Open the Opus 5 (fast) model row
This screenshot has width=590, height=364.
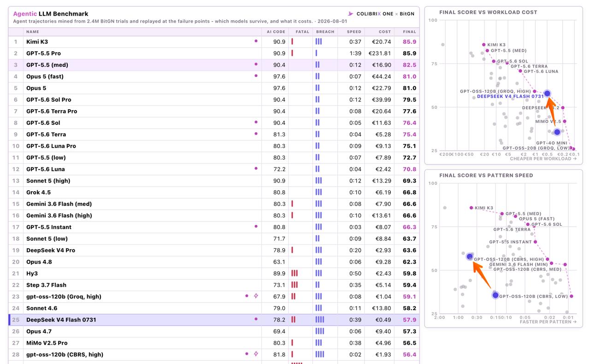[214, 76]
